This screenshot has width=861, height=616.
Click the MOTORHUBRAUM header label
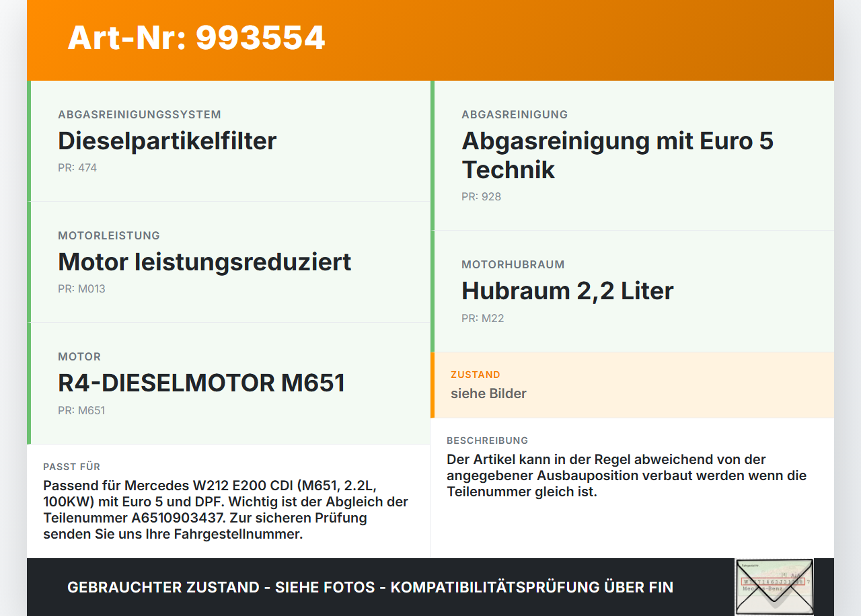pos(513,264)
